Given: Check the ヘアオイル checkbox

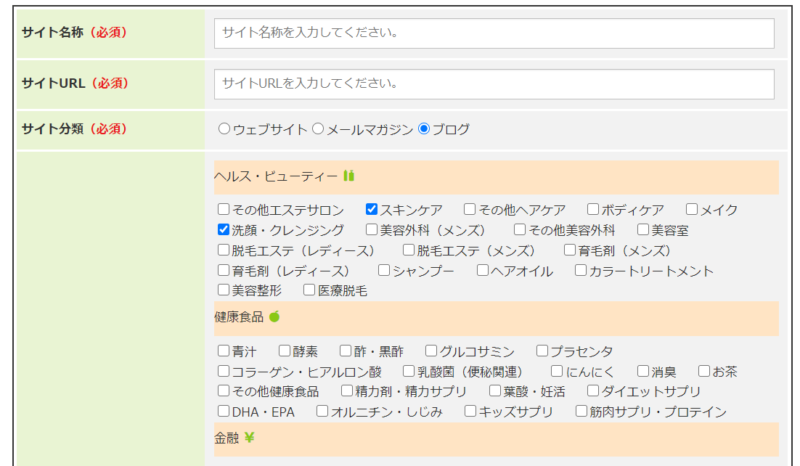Looking at the screenshot, I should point(483,269).
